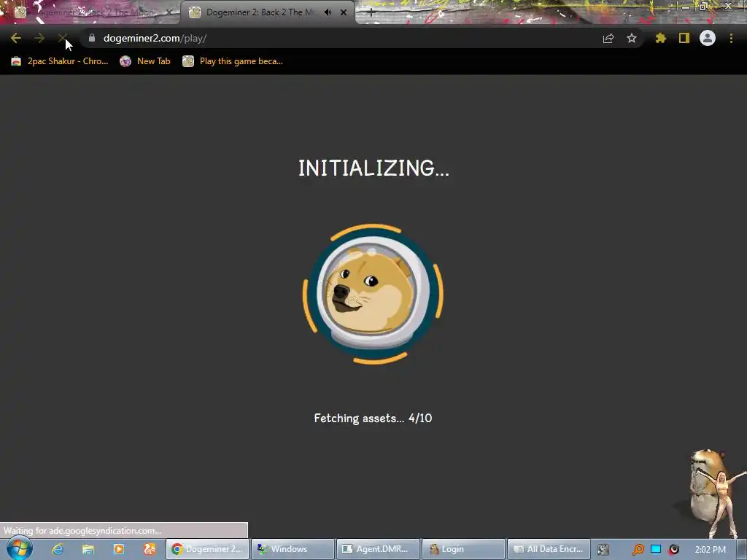Open the 2pac Shakur bookmark
The width and height of the screenshot is (747, 560).
60,61
